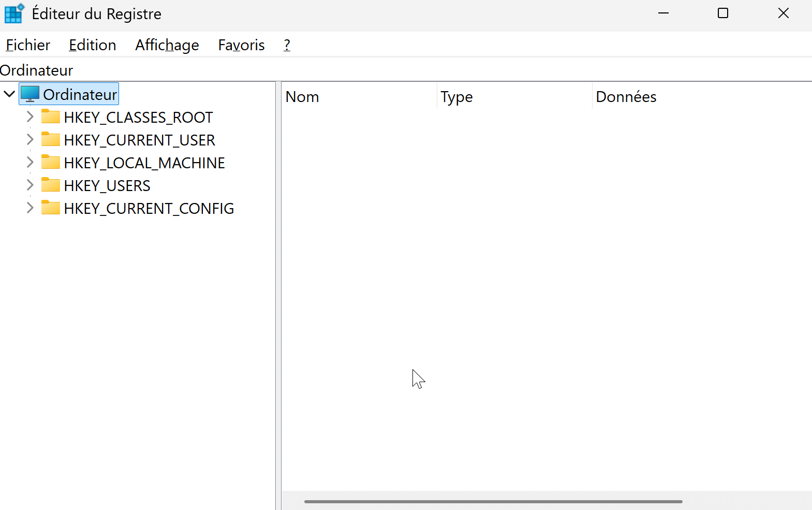Click the HKEY_USERS folder icon
812x510 pixels.
click(x=51, y=185)
